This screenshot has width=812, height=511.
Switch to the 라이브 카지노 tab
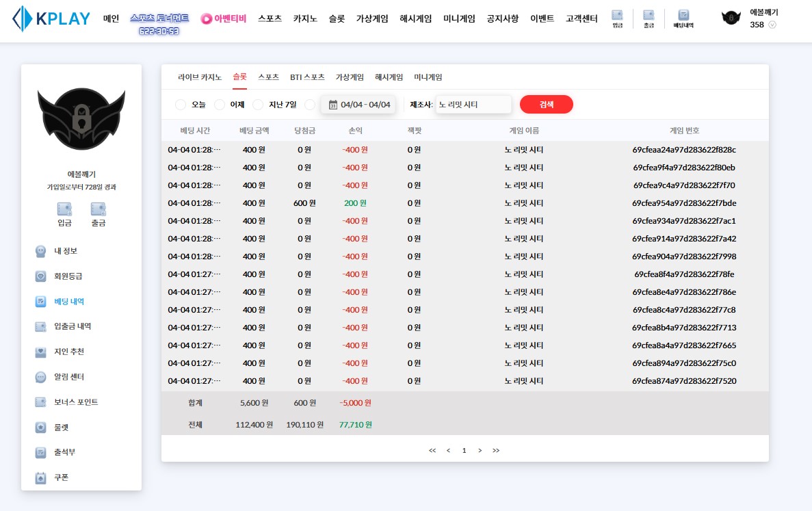pos(200,77)
